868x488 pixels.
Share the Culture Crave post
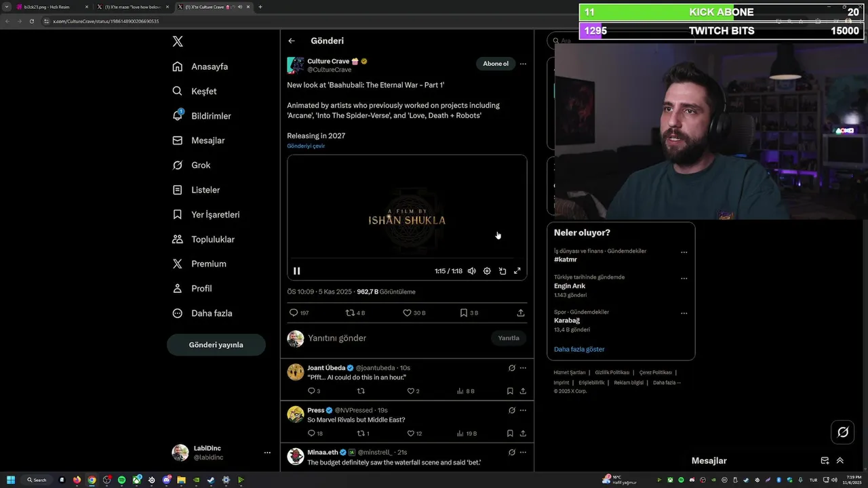pos(521,313)
